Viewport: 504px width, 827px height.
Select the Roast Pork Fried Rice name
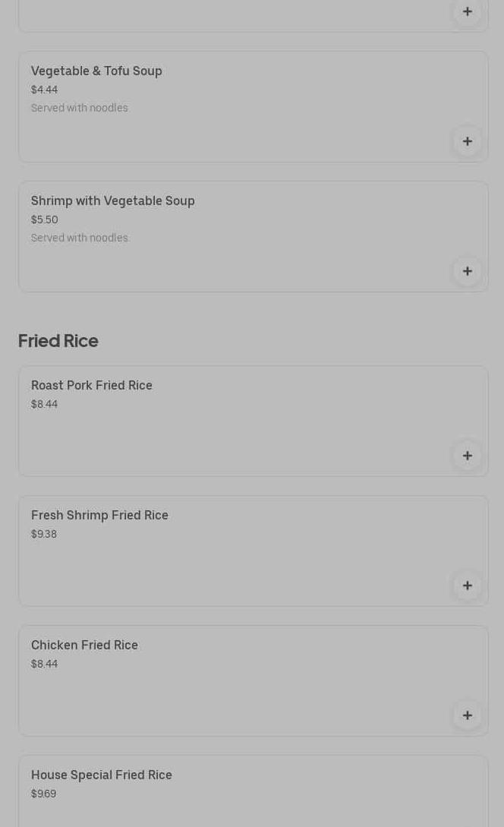coord(91,385)
